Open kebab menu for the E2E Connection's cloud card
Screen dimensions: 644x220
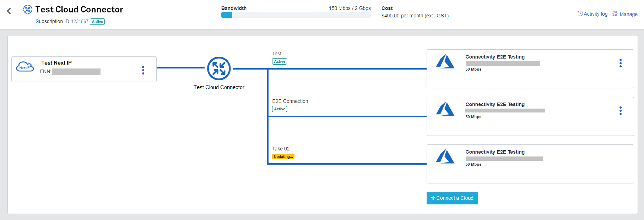[x=621, y=111]
